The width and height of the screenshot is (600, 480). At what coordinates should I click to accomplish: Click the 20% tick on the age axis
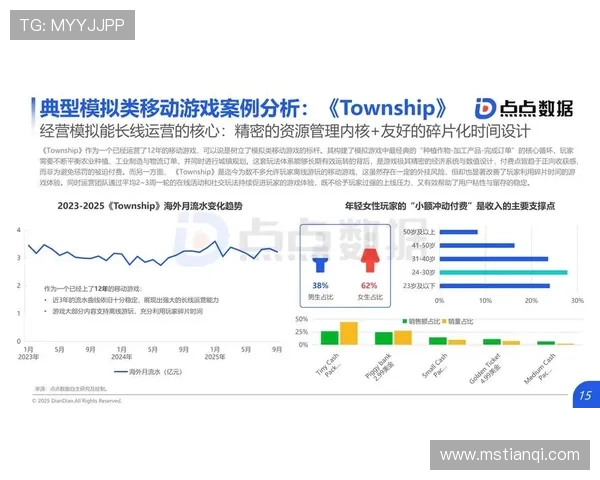[531, 301]
